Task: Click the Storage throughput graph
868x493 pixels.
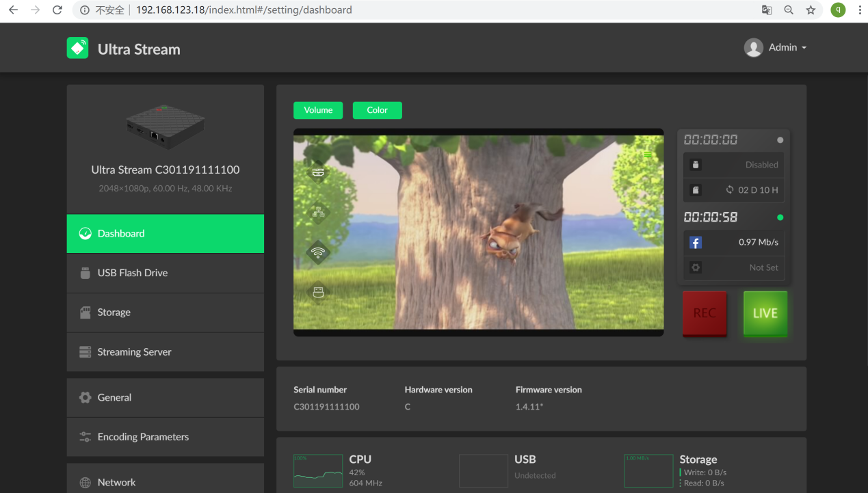Action: click(648, 470)
